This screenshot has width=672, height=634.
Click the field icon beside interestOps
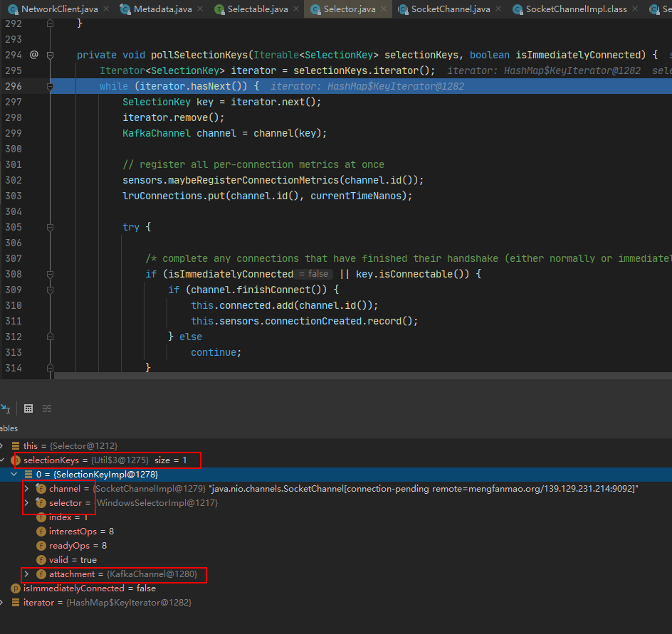41,532
